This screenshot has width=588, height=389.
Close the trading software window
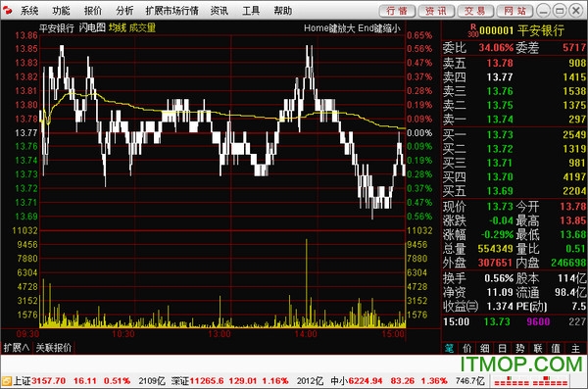pos(575,11)
